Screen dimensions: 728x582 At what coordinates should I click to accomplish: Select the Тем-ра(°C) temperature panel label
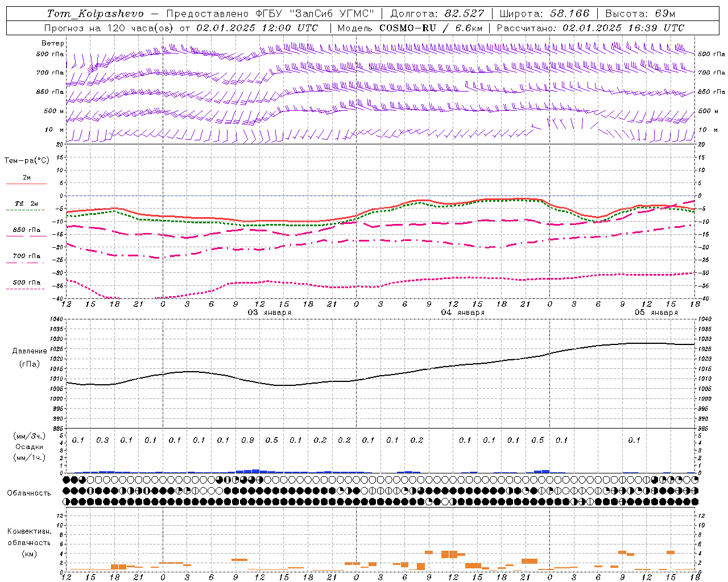27,161
